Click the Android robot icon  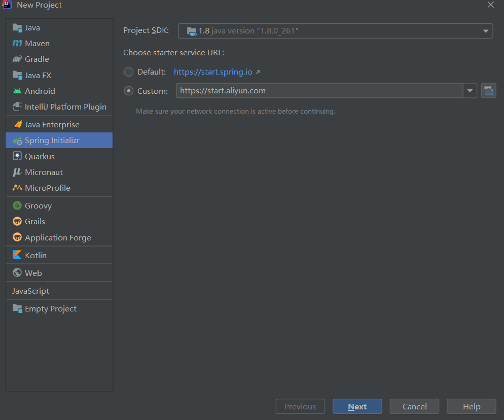point(17,91)
